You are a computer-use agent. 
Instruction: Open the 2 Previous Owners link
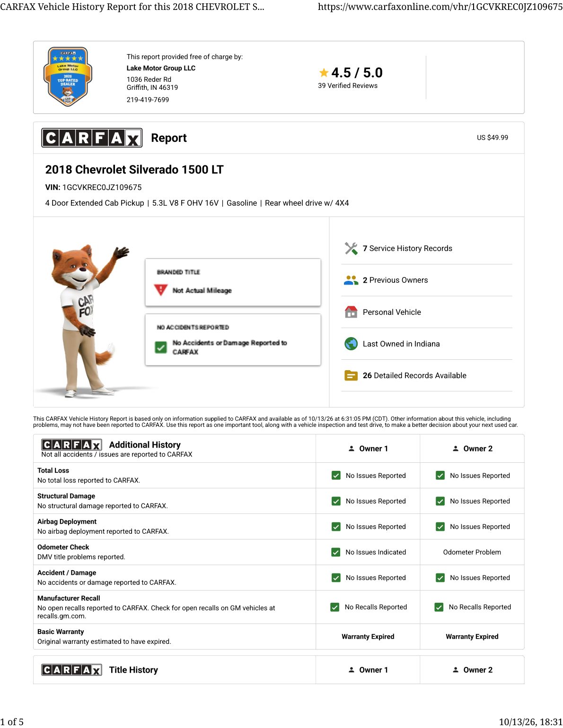pos(395,280)
